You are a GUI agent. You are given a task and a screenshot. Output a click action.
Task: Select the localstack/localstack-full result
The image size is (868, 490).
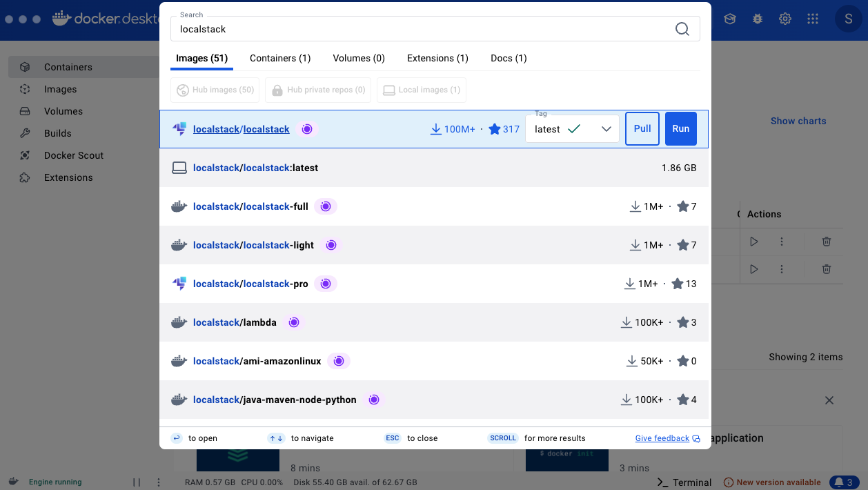[434, 206]
